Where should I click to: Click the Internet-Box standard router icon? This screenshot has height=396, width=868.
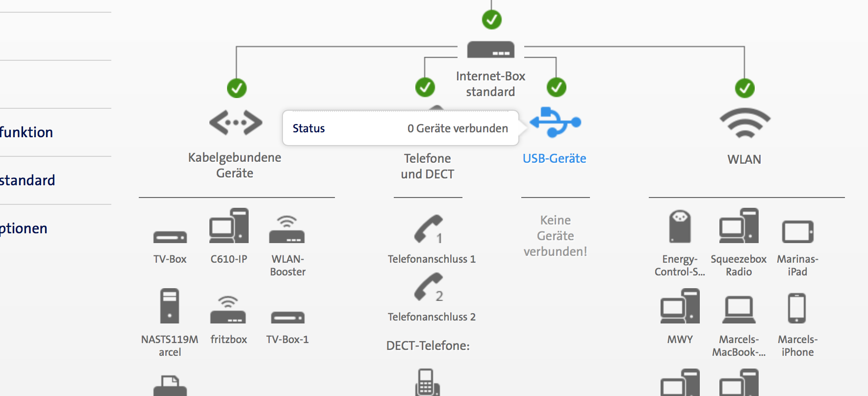(x=490, y=49)
